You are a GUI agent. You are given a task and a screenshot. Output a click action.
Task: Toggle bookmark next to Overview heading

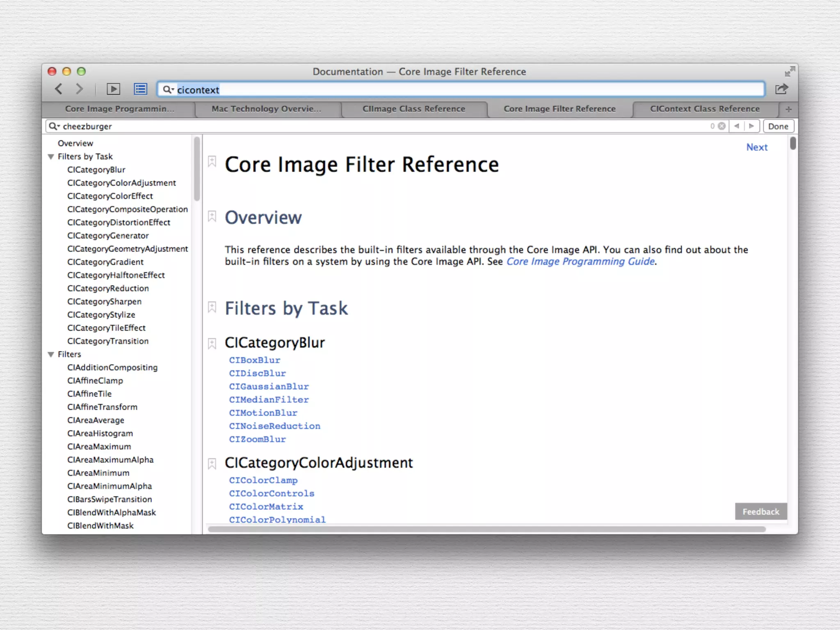(212, 217)
